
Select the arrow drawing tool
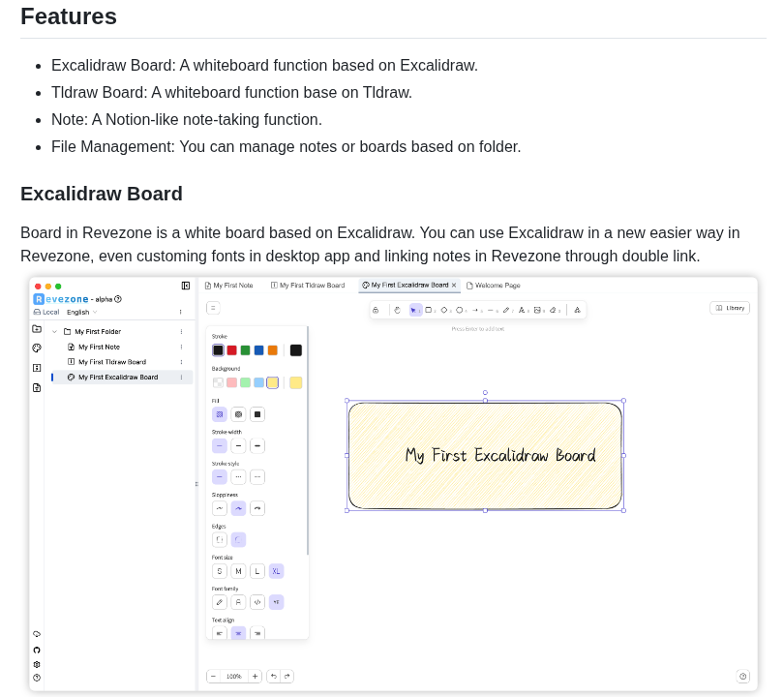475,310
